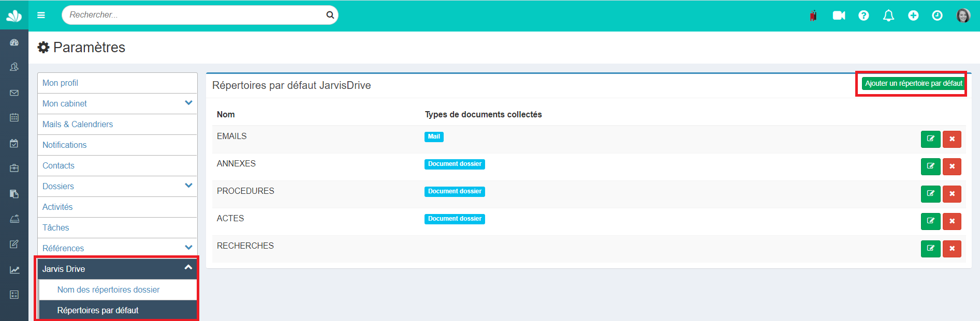The width and height of the screenshot is (980, 321).
Task: Click the ANNEXES directory name
Action: pos(236,163)
